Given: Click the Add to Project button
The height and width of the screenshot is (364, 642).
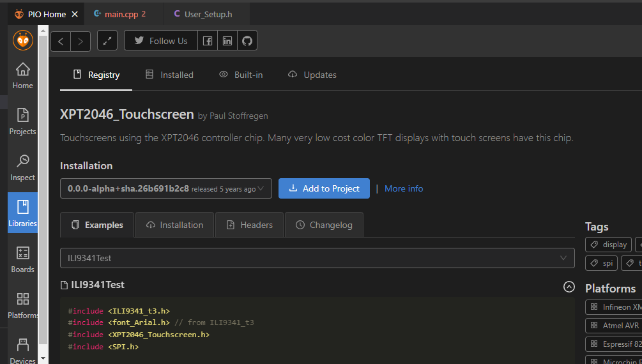Looking at the screenshot, I should click(324, 188).
